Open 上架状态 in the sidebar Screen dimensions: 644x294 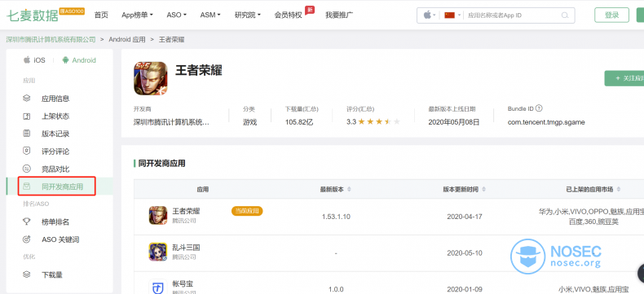pyautogui.click(x=55, y=116)
